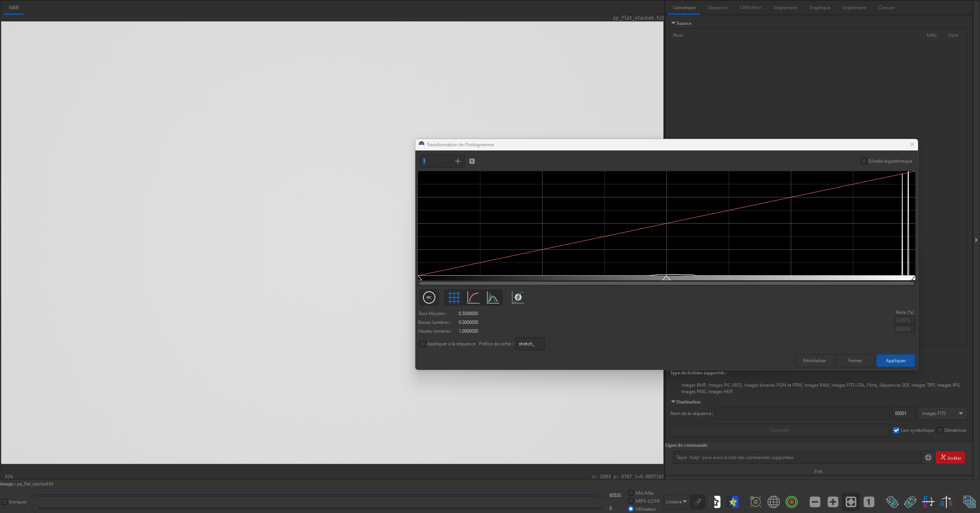Click the Réinitialiser button
Image resolution: width=980 pixels, height=513 pixels.
814,361
